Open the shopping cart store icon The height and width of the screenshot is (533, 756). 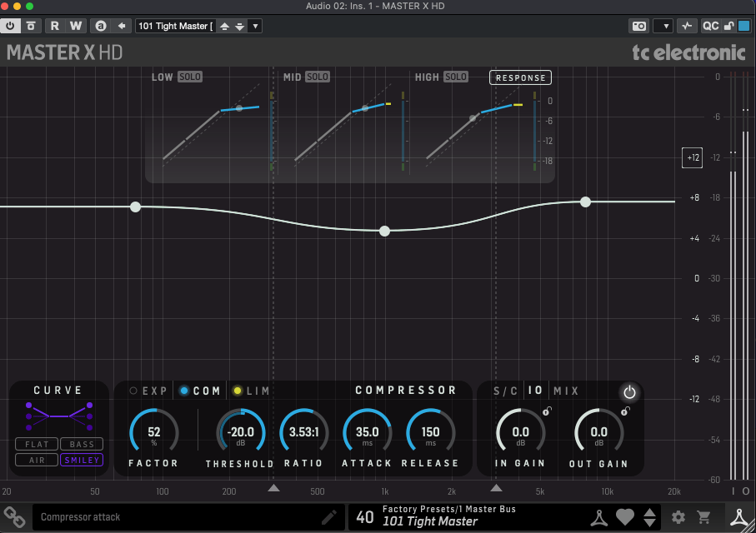tap(704, 517)
